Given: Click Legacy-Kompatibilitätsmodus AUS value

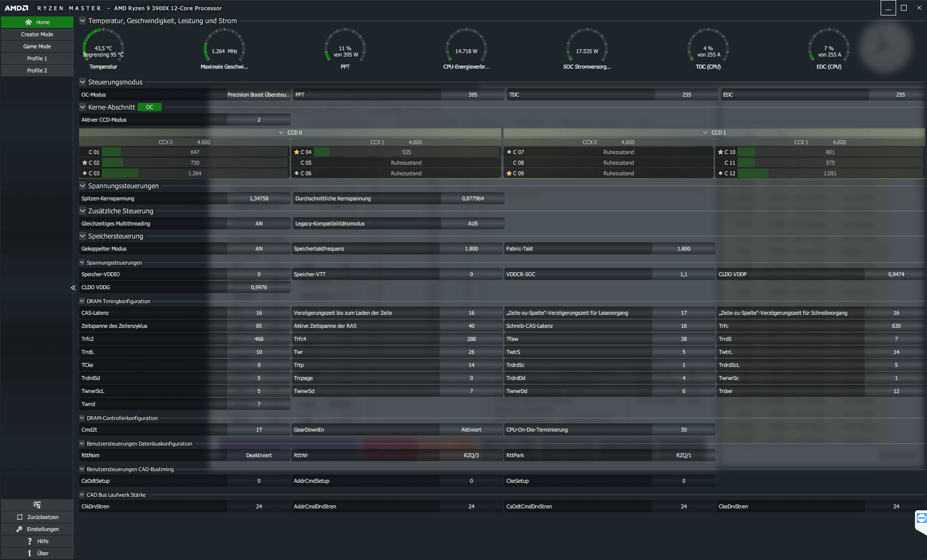Looking at the screenshot, I should pyautogui.click(x=472, y=224).
